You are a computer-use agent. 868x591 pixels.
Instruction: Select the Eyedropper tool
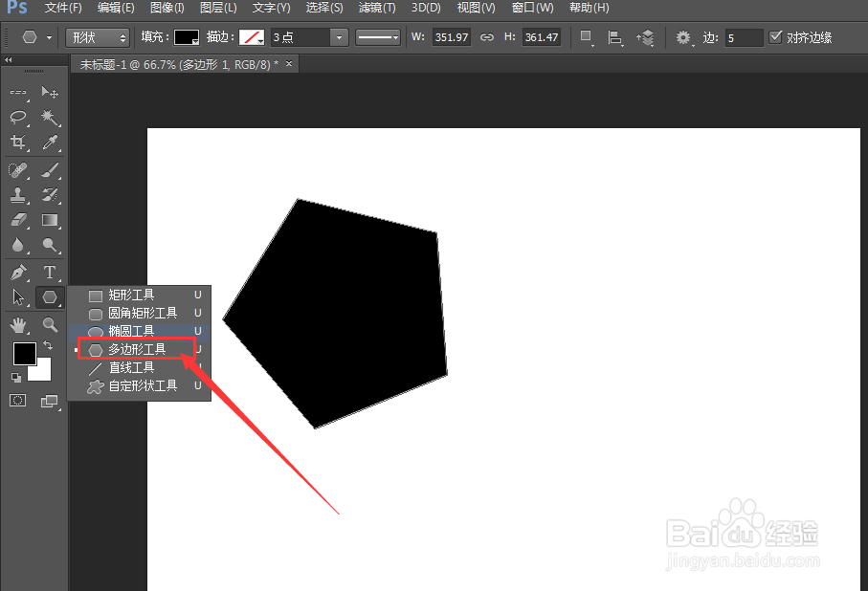(50, 142)
